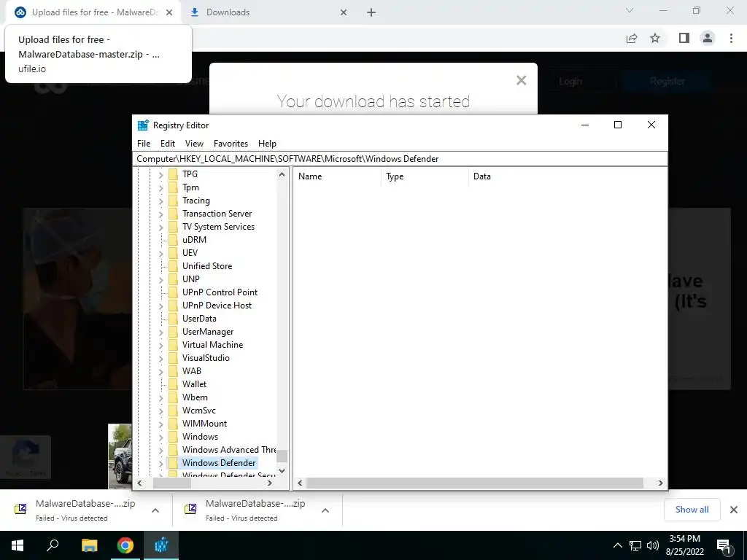Open the notification center icon
747x560 pixels.
point(724,545)
